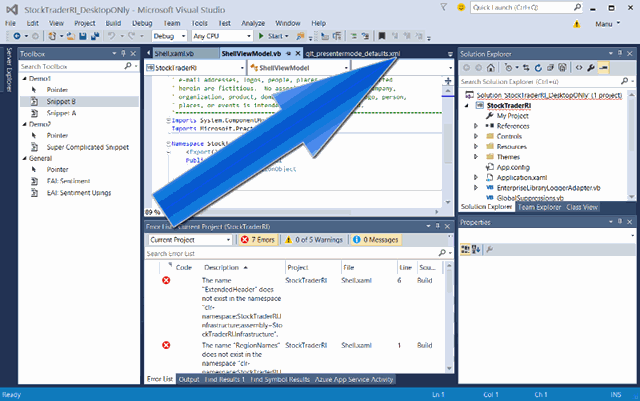Open the Server Explorer side tab
The height and width of the screenshot is (401, 640).
tap(9, 69)
